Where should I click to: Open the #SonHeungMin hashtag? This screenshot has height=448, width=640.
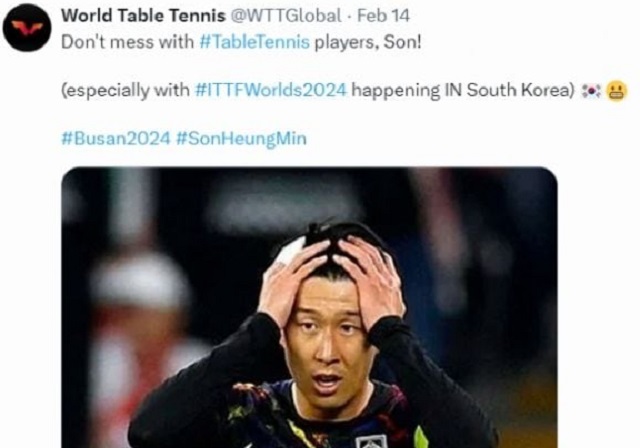point(241,138)
